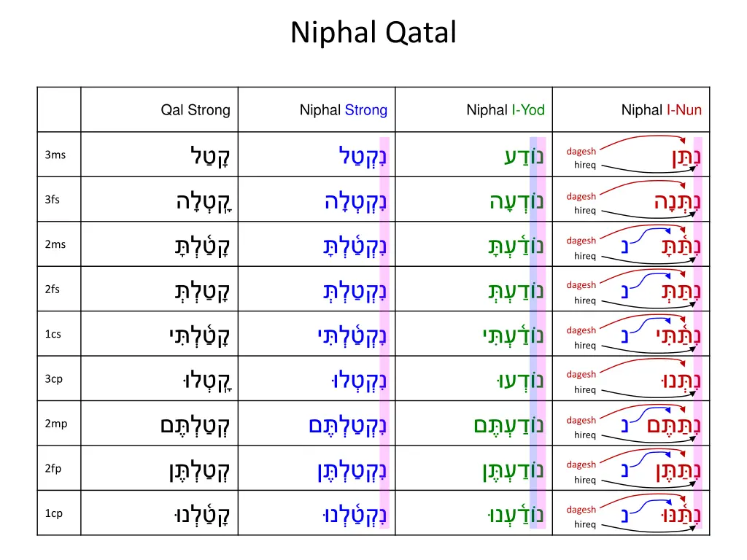Click the 1cp row label
The height and width of the screenshot is (560, 747).
click(54, 513)
